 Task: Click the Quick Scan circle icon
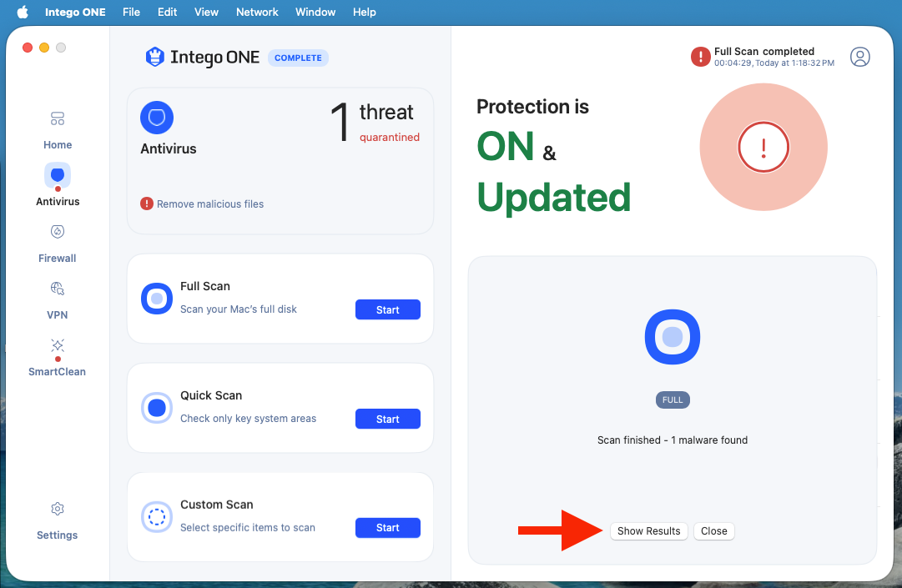tap(157, 408)
